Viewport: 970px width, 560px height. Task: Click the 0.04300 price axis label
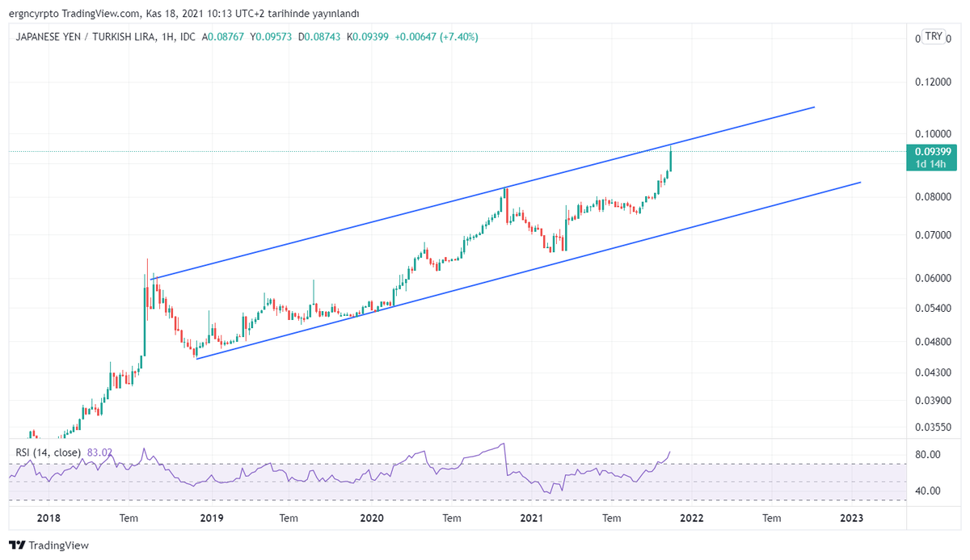[932, 373]
